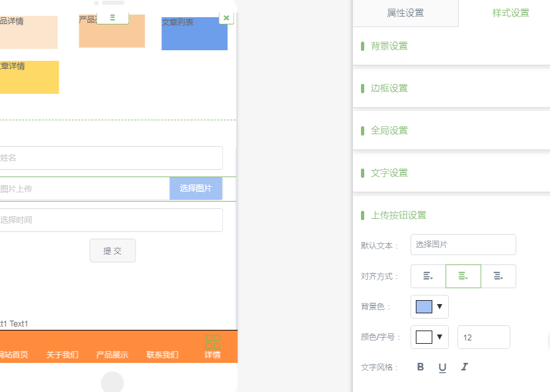Screen dimensions: 550x392
Task: Switch to the 样式设置 tab
Action: (x=510, y=13)
